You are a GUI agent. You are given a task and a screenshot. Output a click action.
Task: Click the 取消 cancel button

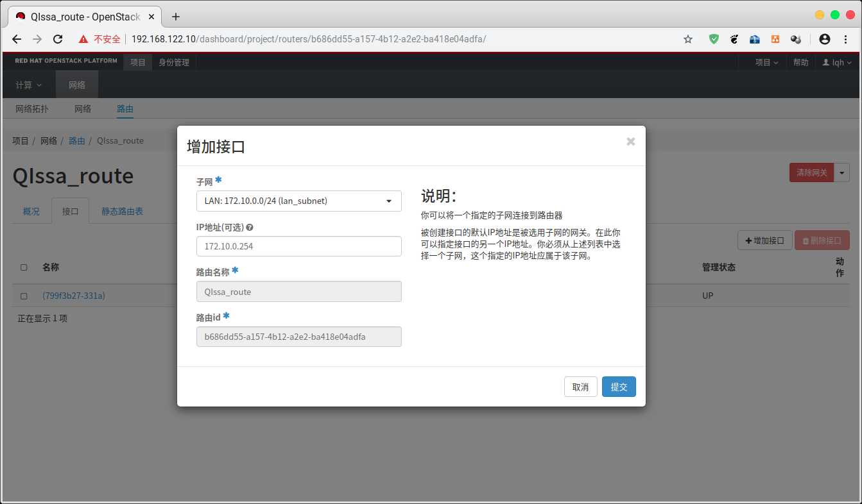(580, 387)
